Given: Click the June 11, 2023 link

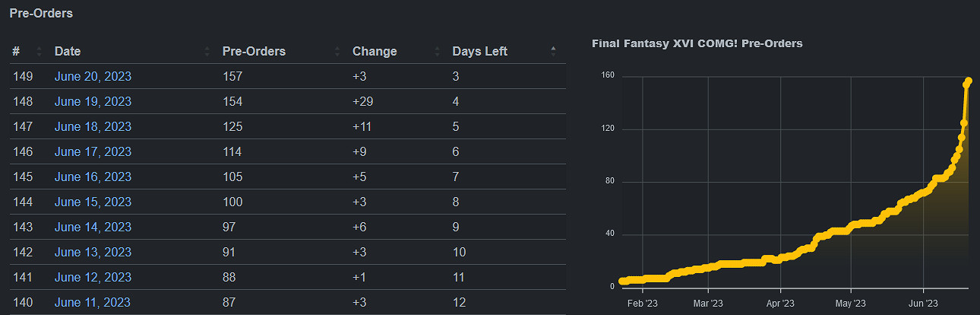Looking at the screenshot, I should (x=93, y=302).
